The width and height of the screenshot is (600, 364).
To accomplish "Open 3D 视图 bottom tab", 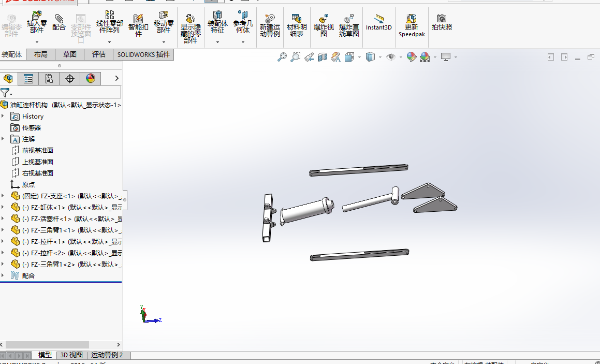I will (71, 355).
